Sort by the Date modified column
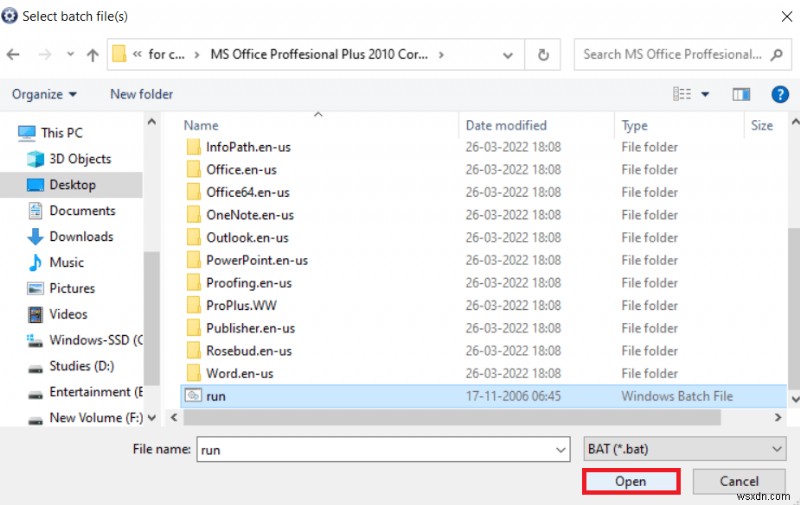 [506, 125]
